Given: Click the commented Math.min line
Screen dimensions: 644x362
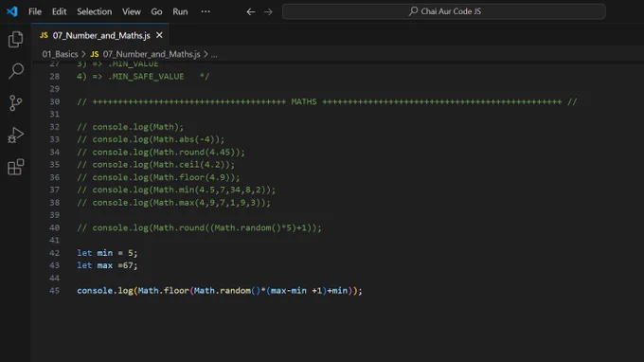Looking at the screenshot, I should click(x=176, y=190).
